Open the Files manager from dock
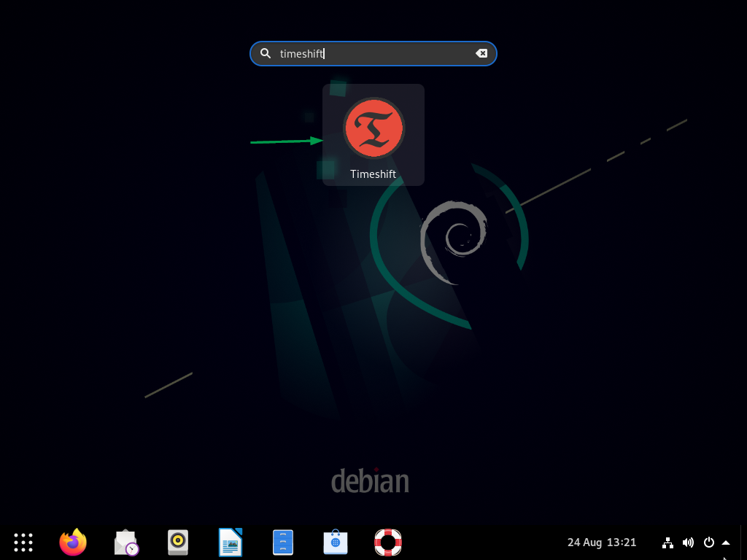747x560 pixels. tap(283, 542)
